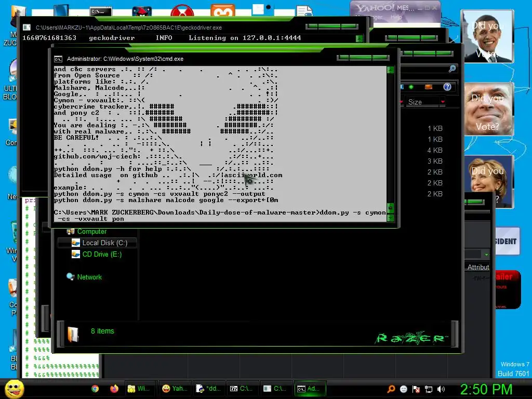Switch to the *dd... editor taskbar button
Image resolution: width=532 pixels, height=399 pixels.
[208, 389]
